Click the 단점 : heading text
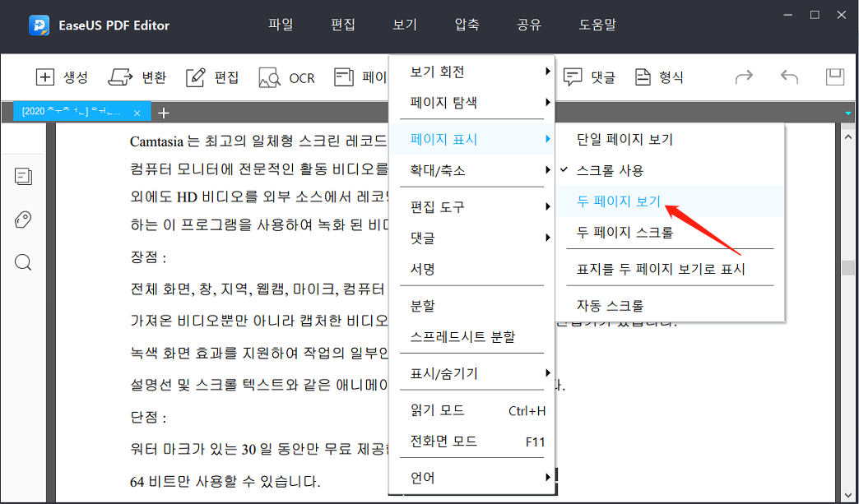Screen dimensions: 859x504 [x=148, y=418]
